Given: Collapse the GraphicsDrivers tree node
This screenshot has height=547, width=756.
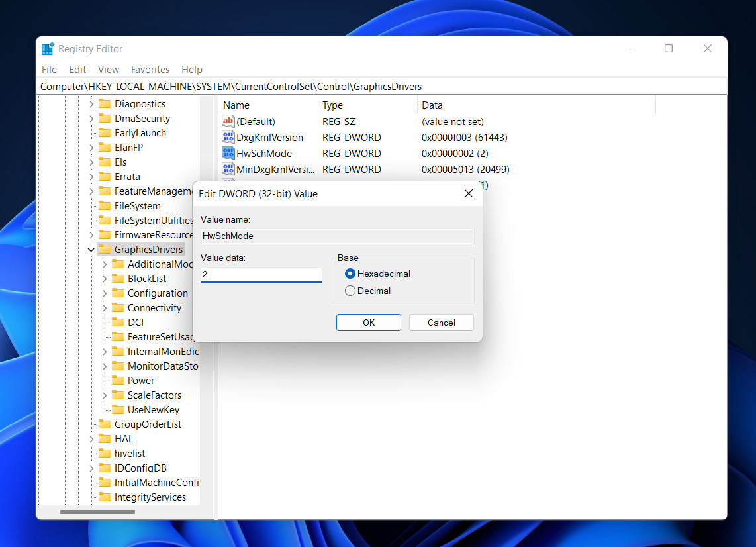Looking at the screenshot, I should (x=91, y=249).
